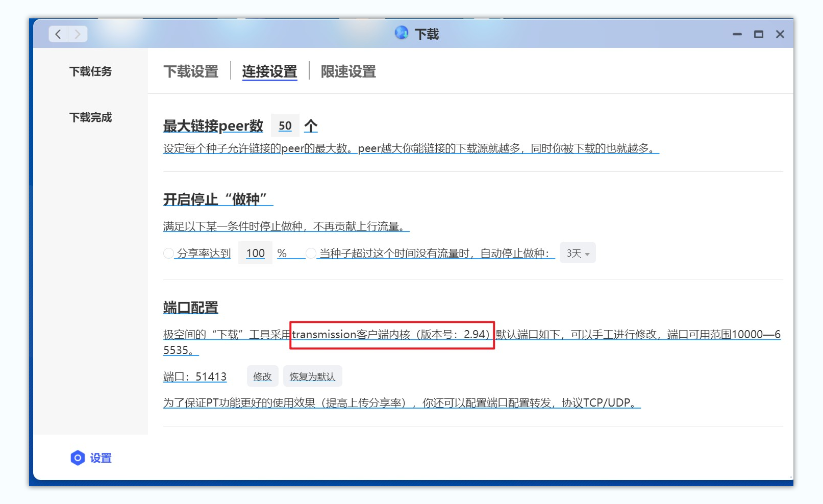
Task: Click the 最大链接peer数 heading
Action: [213, 125]
